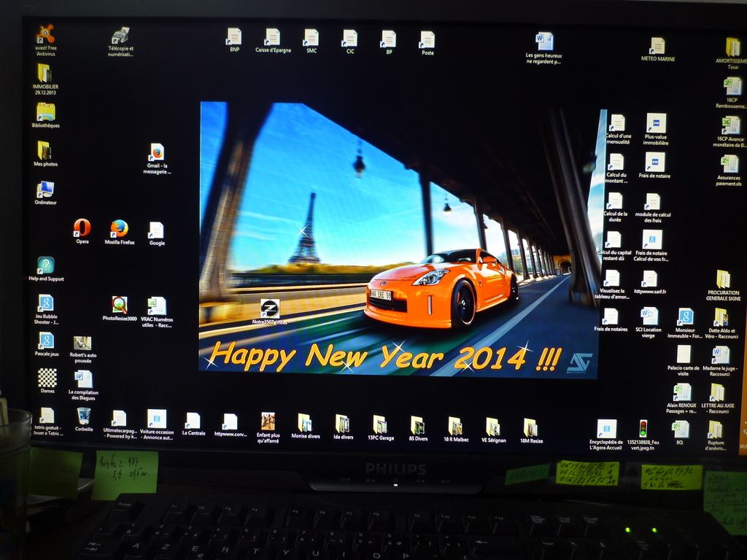The height and width of the screenshot is (560, 747).
Task: Open the Dames checkers game icon
Action: click(47, 378)
